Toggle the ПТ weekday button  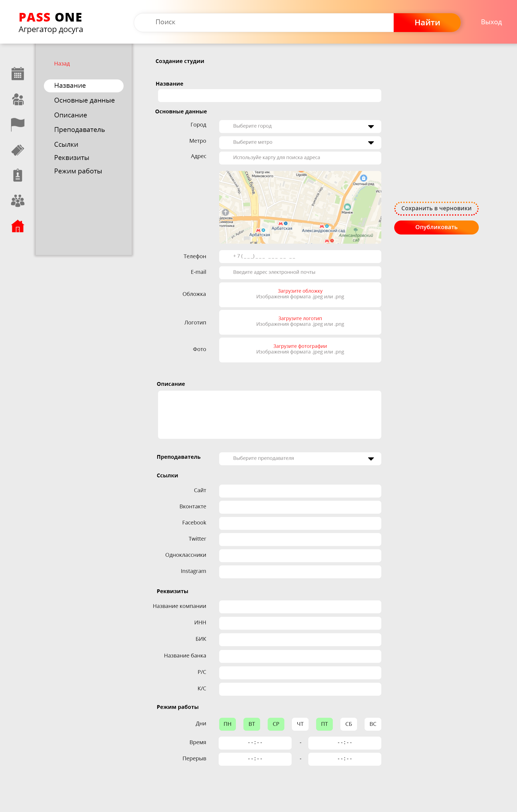[324, 724]
